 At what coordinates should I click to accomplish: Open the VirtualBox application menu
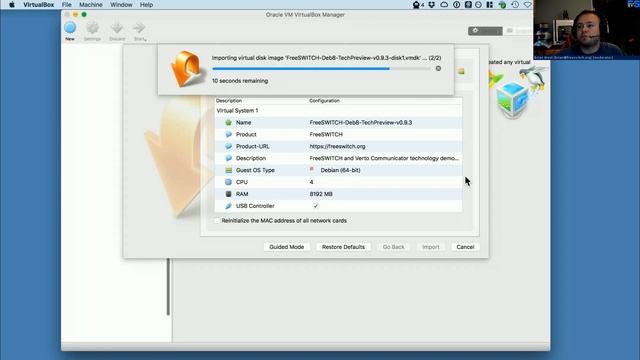[x=39, y=5]
